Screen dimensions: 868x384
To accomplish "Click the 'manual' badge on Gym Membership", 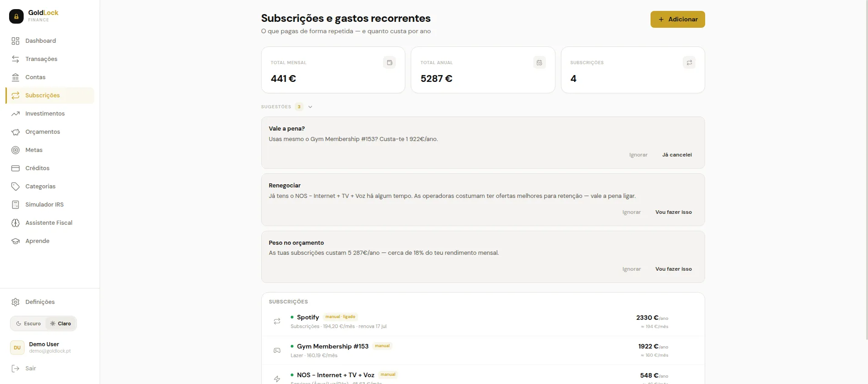I will pos(382,346).
